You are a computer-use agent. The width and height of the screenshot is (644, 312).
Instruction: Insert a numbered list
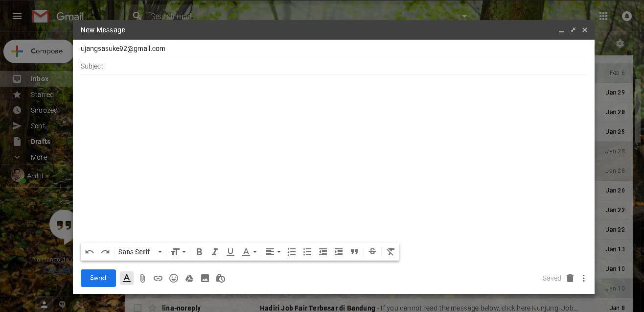[292, 252]
